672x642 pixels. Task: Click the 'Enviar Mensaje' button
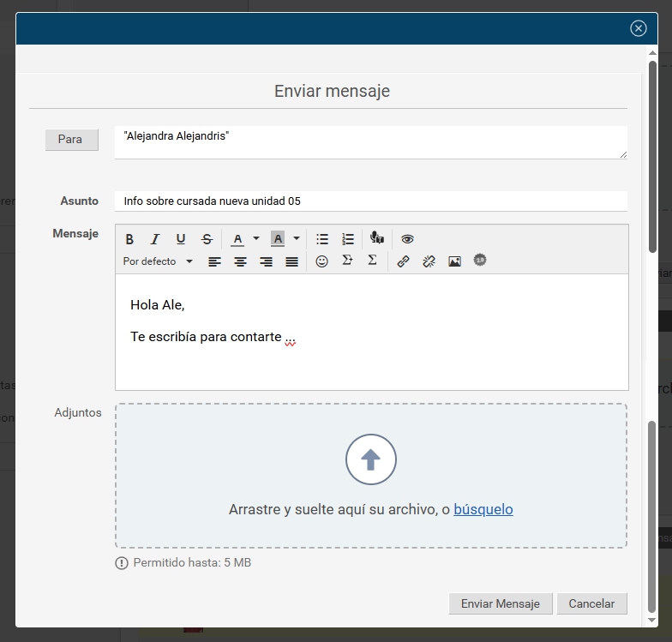point(501,603)
